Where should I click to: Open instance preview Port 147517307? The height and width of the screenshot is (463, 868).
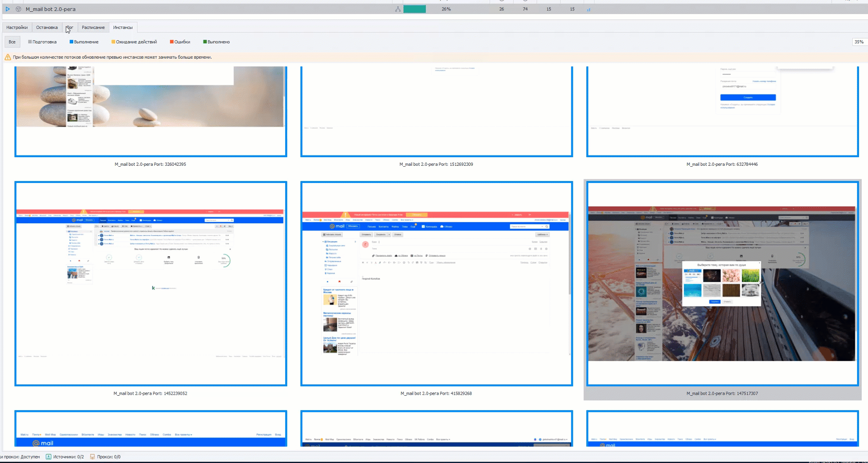(x=722, y=284)
